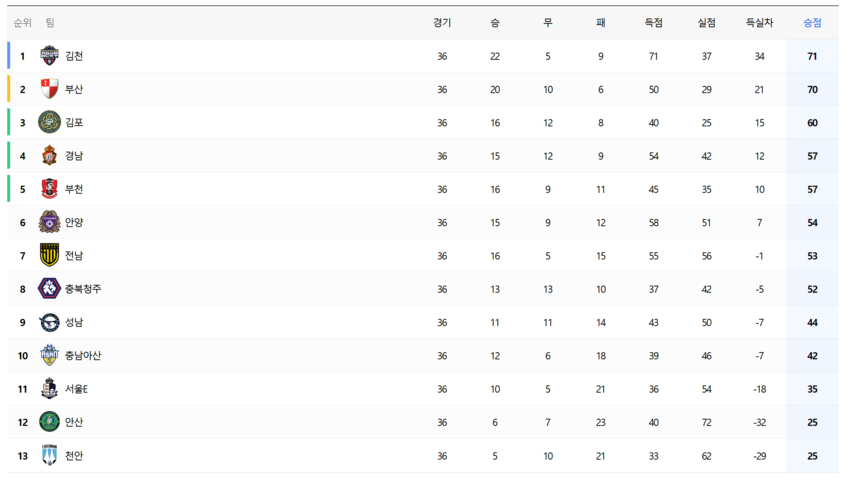Click the 김천 team emblem icon

pyautogui.click(x=49, y=56)
